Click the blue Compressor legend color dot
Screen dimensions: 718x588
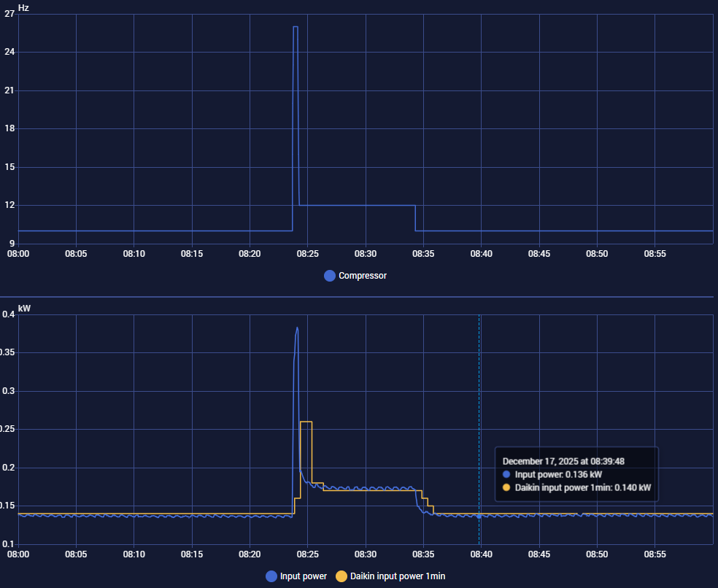click(x=330, y=276)
